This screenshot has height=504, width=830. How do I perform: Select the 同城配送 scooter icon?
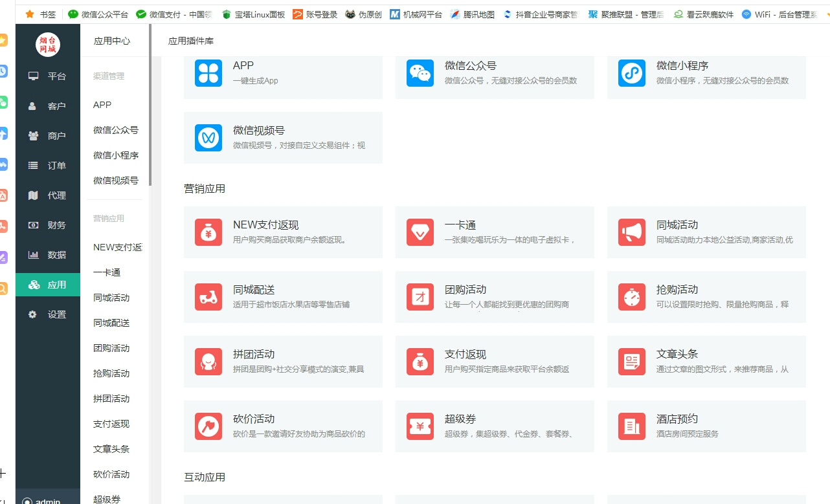208,297
